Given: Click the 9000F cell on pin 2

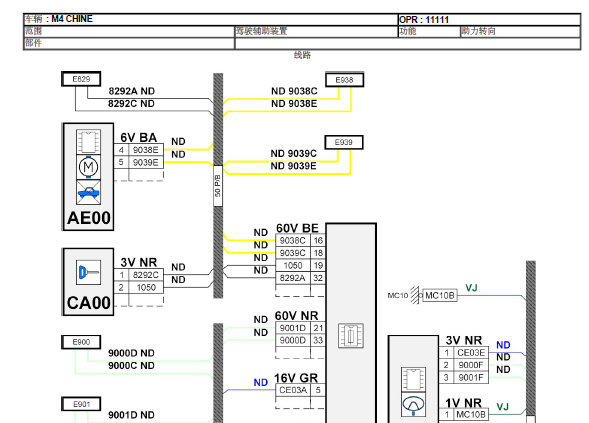Looking at the screenshot, I should 471,365.
